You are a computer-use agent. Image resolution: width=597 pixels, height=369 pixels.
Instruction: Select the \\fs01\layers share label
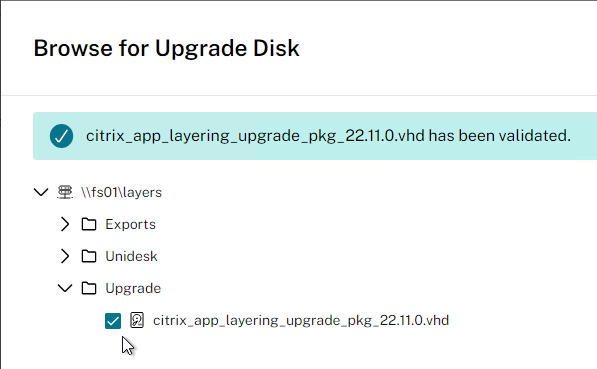[x=121, y=192]
